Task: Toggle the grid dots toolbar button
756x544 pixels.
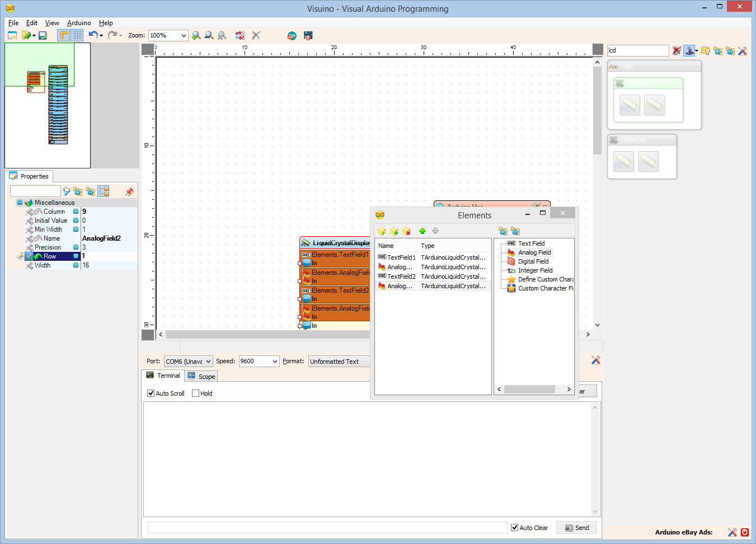Action: pos(77,35)
